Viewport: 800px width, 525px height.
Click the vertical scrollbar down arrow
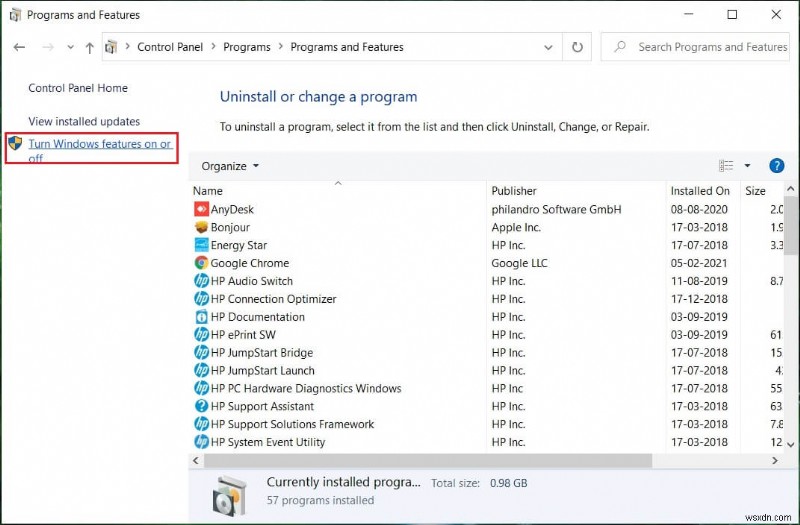tap(791, 445)
